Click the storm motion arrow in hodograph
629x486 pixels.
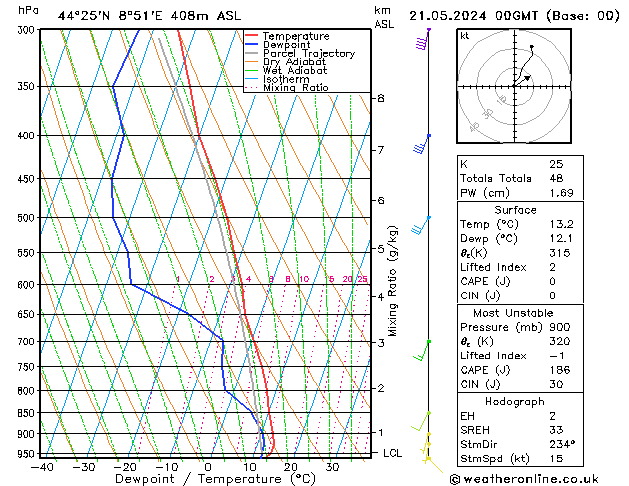coord(522,80)
